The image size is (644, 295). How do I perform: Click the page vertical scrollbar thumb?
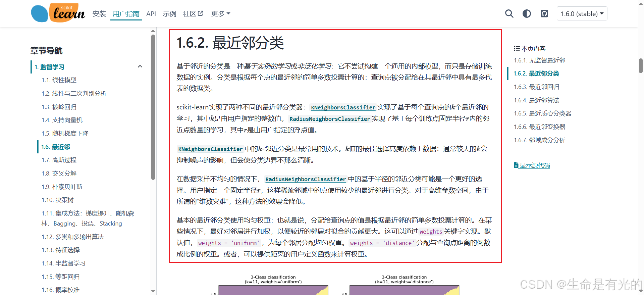(641, 66)
